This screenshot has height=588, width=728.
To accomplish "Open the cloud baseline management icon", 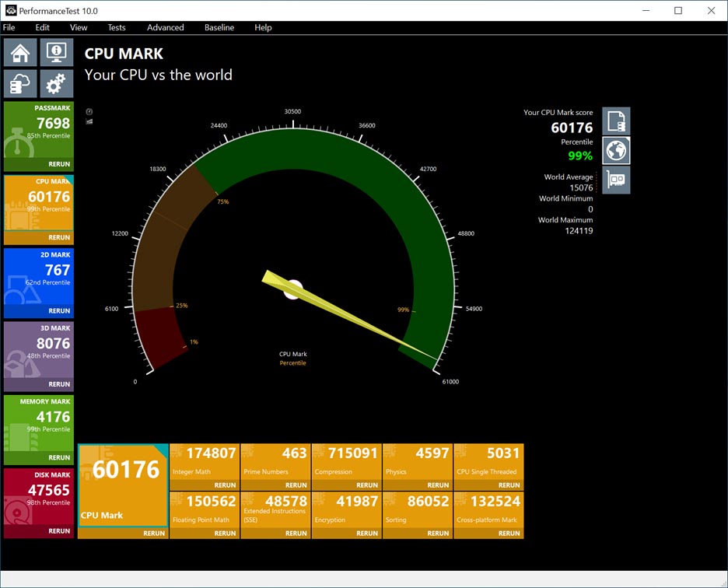I will pos(20,83).
